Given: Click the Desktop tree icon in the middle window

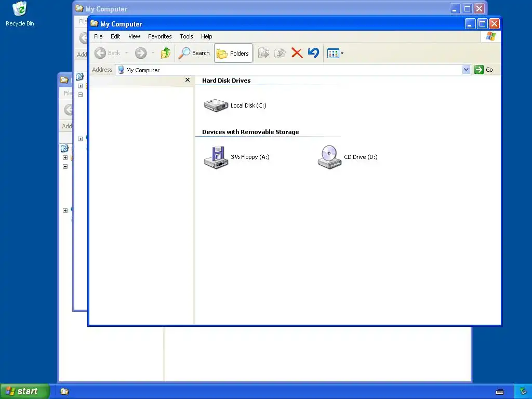Looking at the screenshot, I should click(x=79, y=77).
